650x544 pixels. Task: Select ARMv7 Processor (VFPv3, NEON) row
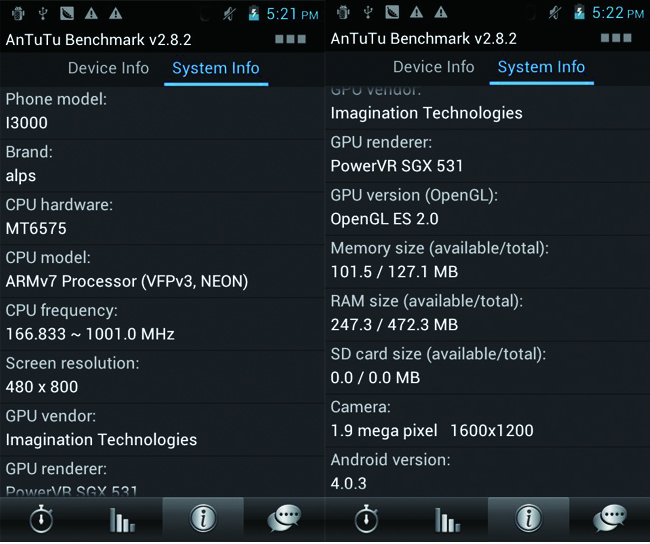click(x=127, y=282)
